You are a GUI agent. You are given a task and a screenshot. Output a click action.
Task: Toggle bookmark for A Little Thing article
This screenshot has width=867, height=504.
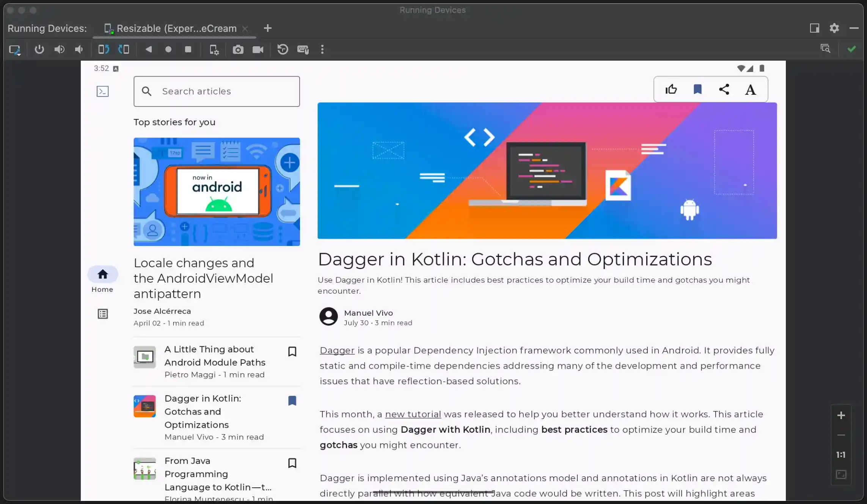click(292, 352)
